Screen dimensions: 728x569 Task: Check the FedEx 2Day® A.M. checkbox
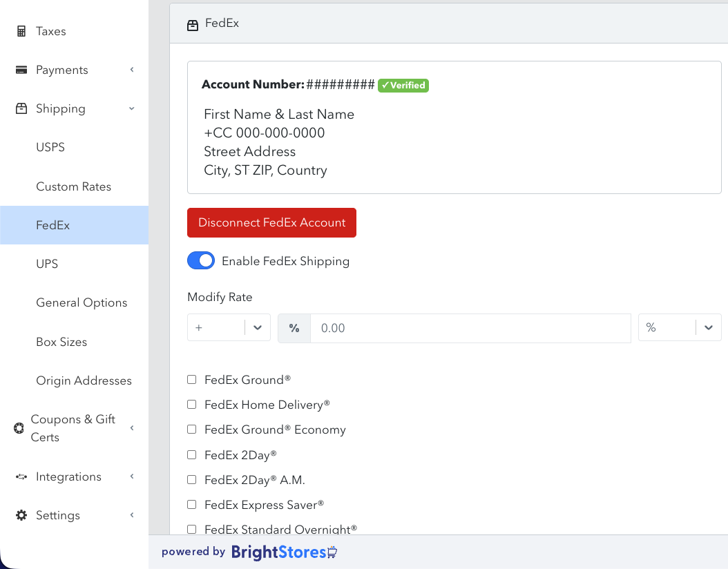pos(192,479)
